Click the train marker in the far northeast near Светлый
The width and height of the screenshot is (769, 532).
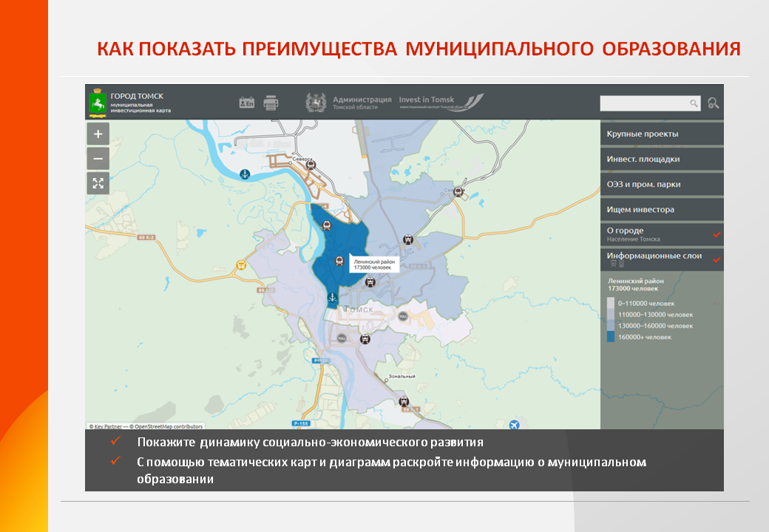(x=458, y=191)
